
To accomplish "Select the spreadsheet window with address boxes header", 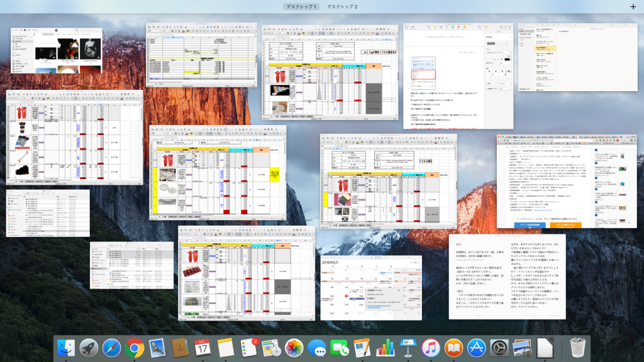I will (389, 181).
